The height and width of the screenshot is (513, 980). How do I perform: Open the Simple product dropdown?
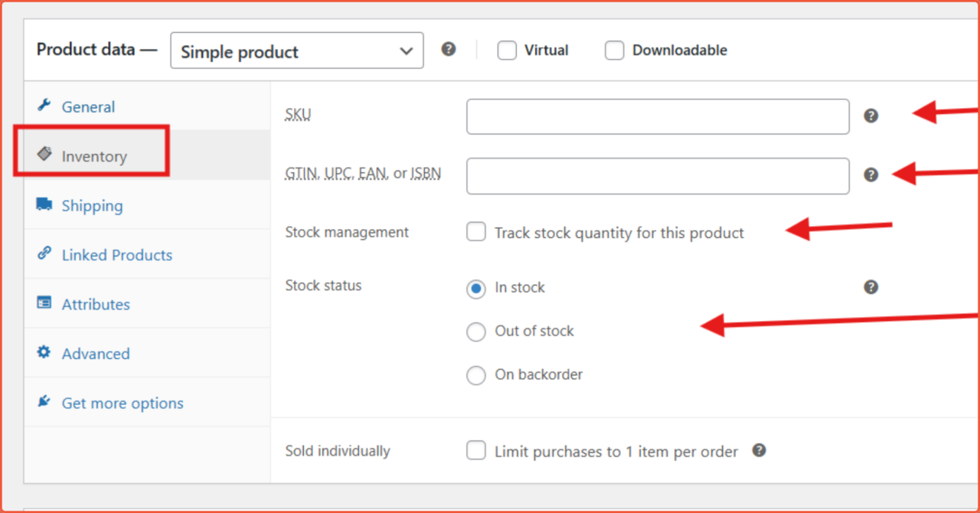297,51
